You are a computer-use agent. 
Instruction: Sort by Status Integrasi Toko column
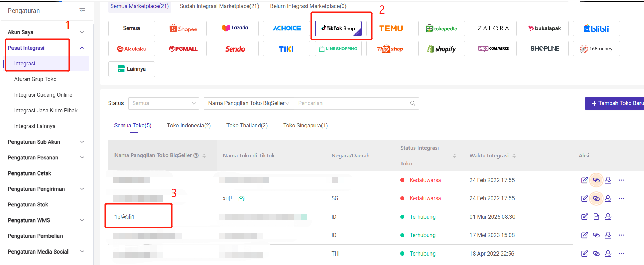point(454,156)
